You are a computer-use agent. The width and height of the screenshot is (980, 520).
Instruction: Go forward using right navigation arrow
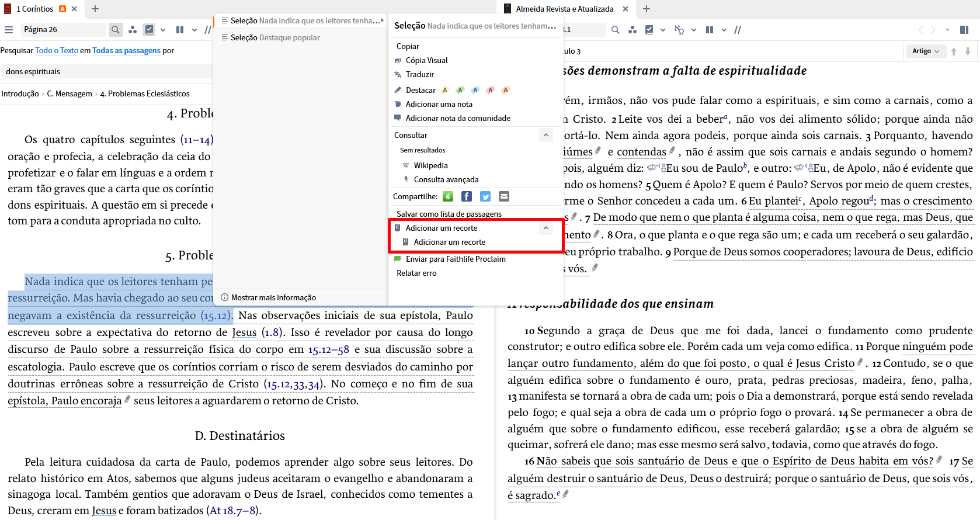click(x=933, y=30)
